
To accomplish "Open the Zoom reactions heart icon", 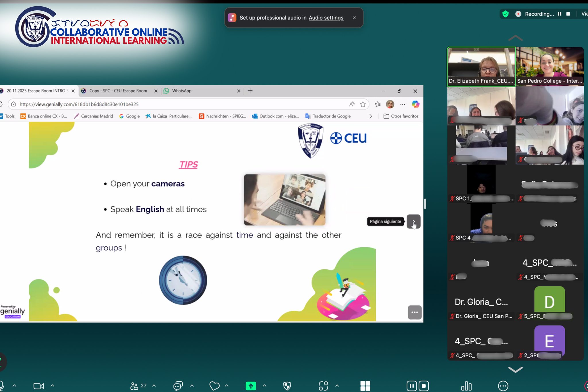I will coord(214,386).
